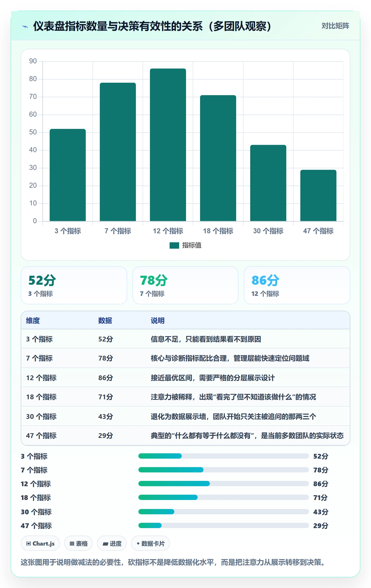Click the progress bar showing 71分
The height and width of the screenshot is (588, 371).
(223, 497)
